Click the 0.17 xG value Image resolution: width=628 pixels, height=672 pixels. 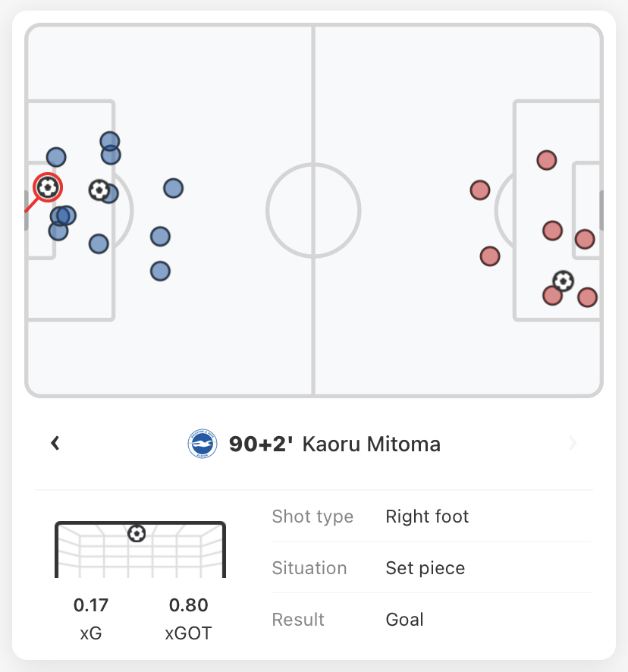coord(91,605)
